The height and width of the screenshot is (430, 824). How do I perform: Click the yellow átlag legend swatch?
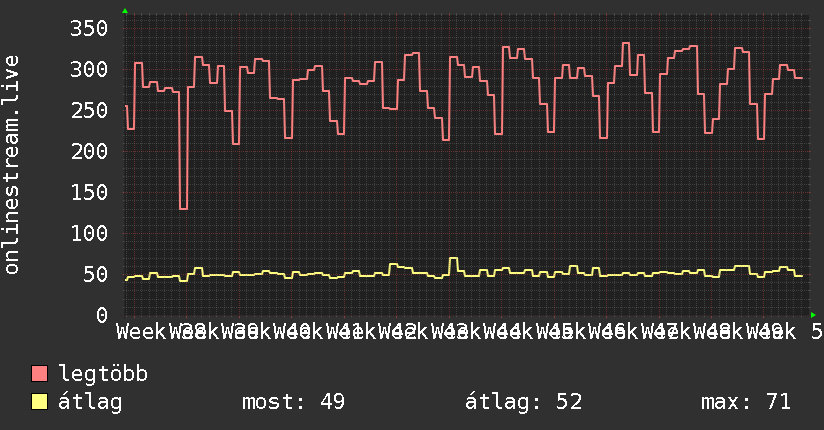tap(39, 402)
